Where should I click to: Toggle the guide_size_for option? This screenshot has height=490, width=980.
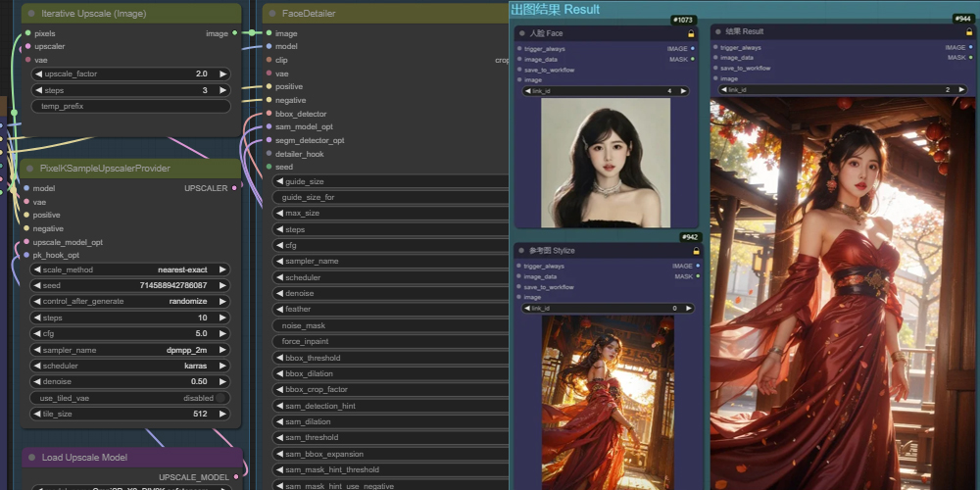391,197
